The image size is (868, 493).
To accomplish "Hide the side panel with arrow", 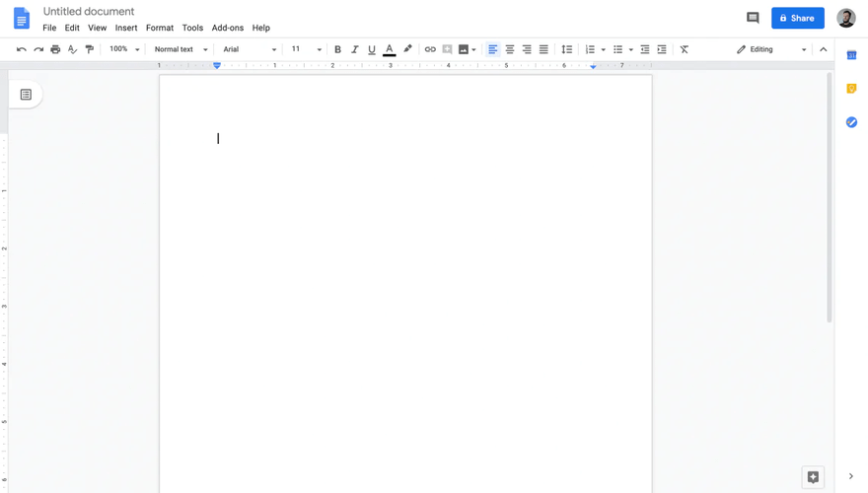I will tap(851, 476).
